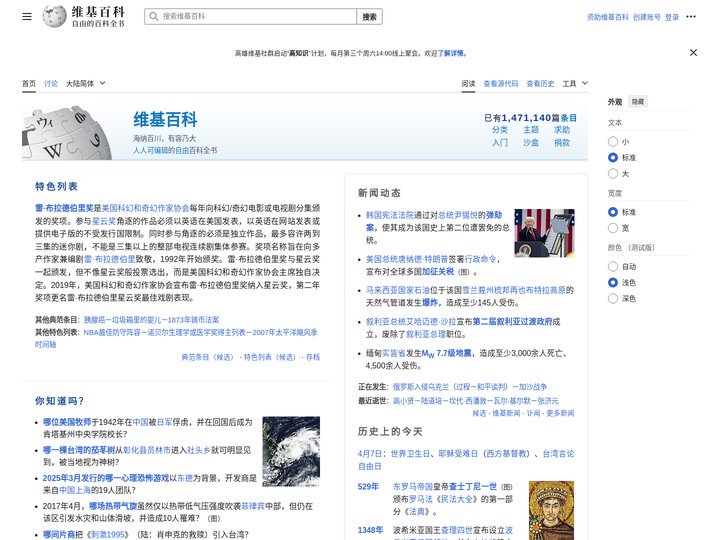Click the Wikipedia globe logo in header

click(x=55, y=17)
